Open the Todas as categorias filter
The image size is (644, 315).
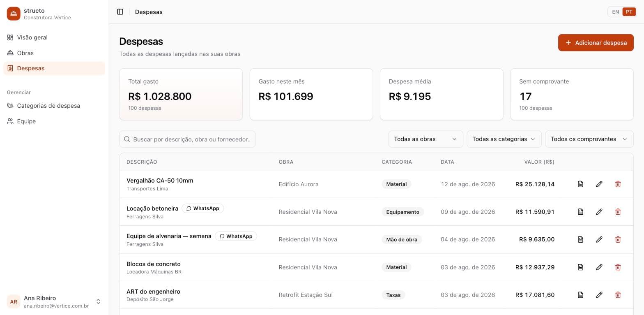point(504,139)
